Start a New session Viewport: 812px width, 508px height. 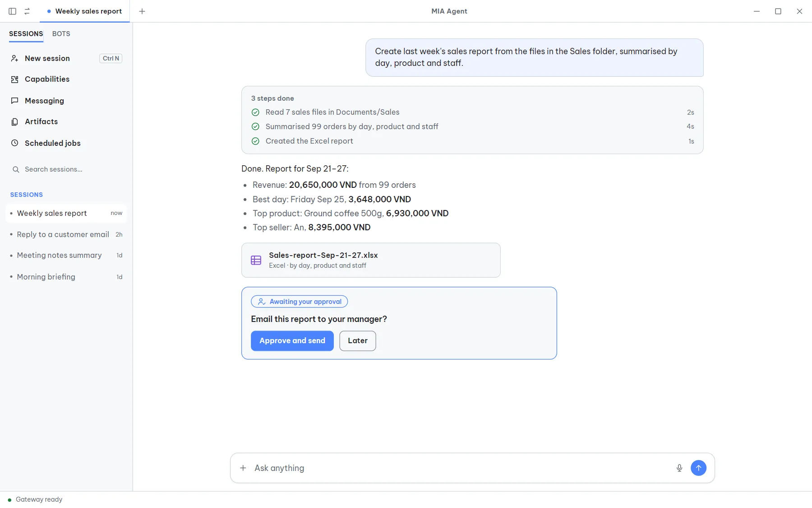coord(66,58)
